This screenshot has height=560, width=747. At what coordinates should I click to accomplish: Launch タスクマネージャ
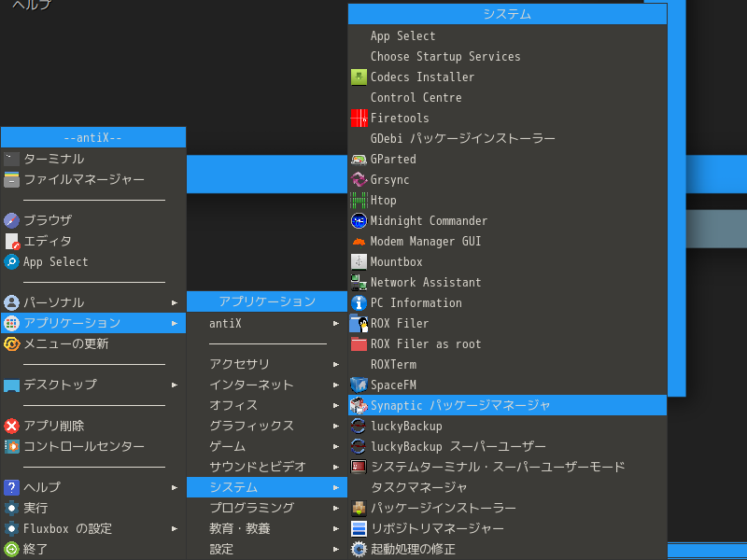click(x=507, y=487)
